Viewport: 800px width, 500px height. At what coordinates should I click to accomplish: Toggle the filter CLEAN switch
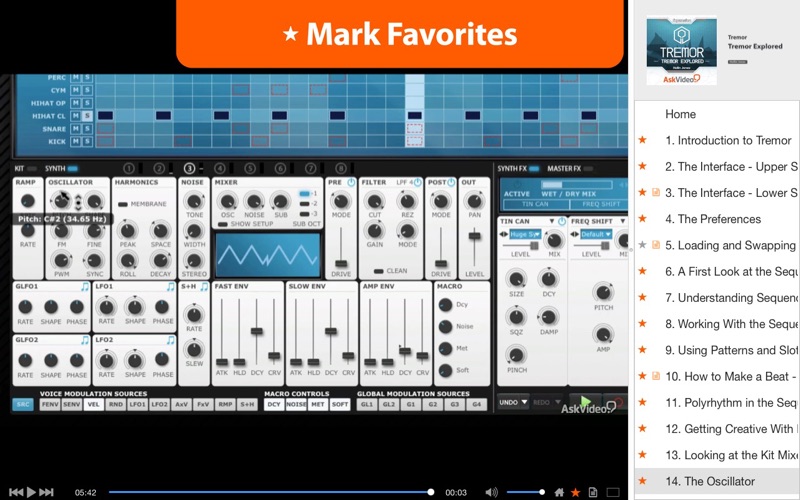click(379, 271)
